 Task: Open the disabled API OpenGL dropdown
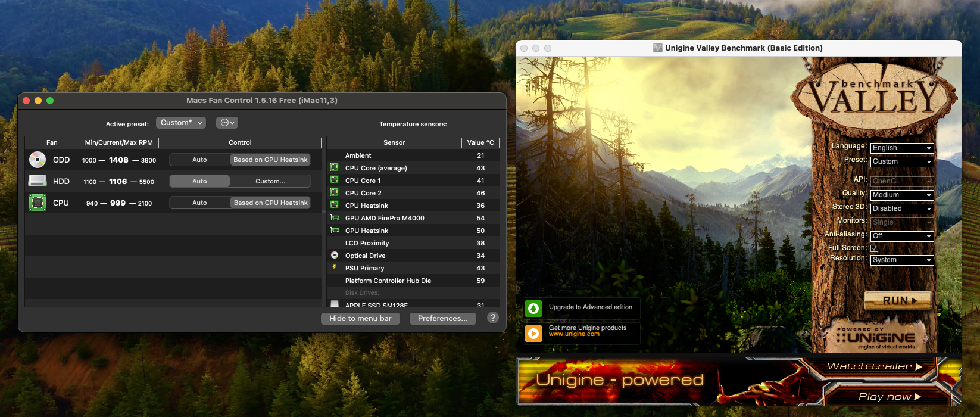point(901,181)
